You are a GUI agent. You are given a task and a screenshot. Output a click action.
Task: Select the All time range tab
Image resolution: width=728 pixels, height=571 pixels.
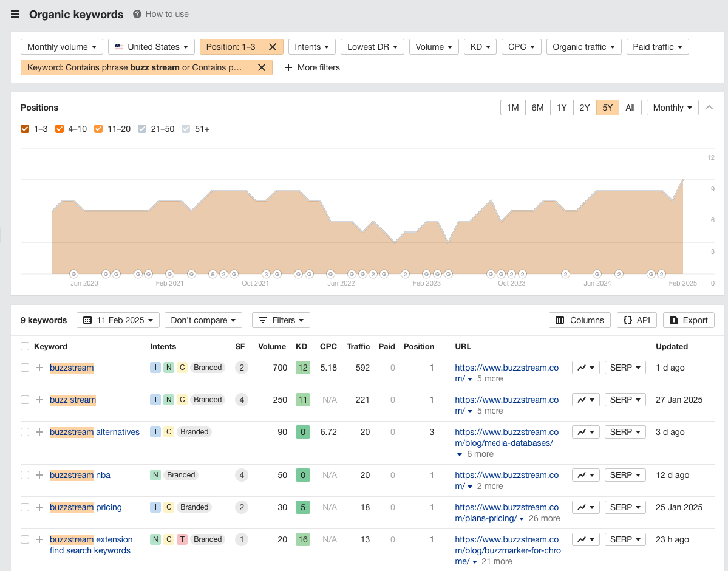[x=630, y=108]
